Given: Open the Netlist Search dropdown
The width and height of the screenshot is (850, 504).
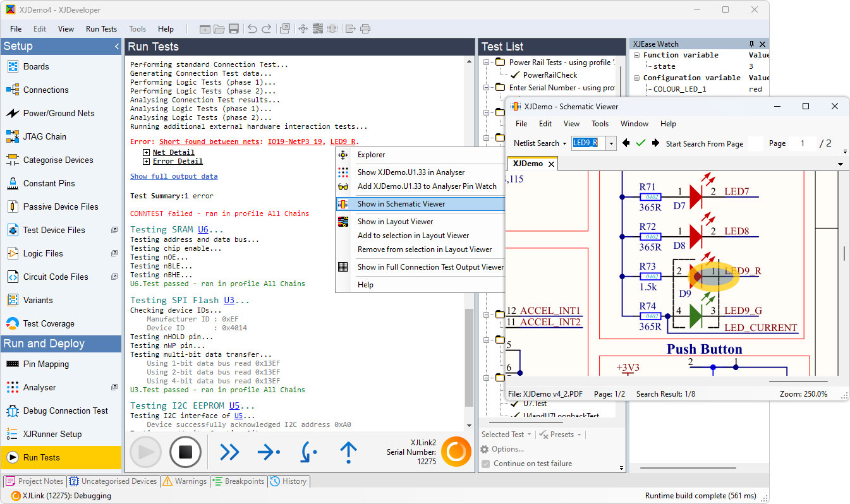Looking at the screenshot, I should click(540, 143).
